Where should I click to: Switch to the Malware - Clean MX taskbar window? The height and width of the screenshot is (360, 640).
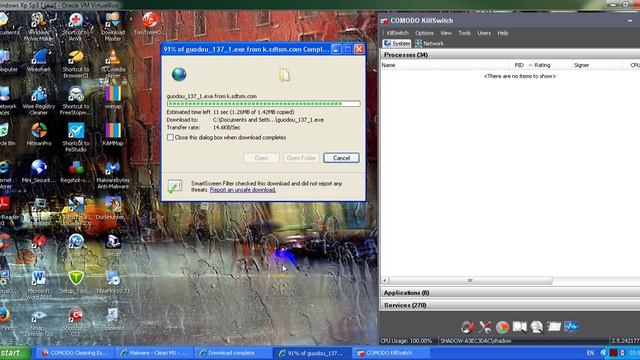point(154,353)
